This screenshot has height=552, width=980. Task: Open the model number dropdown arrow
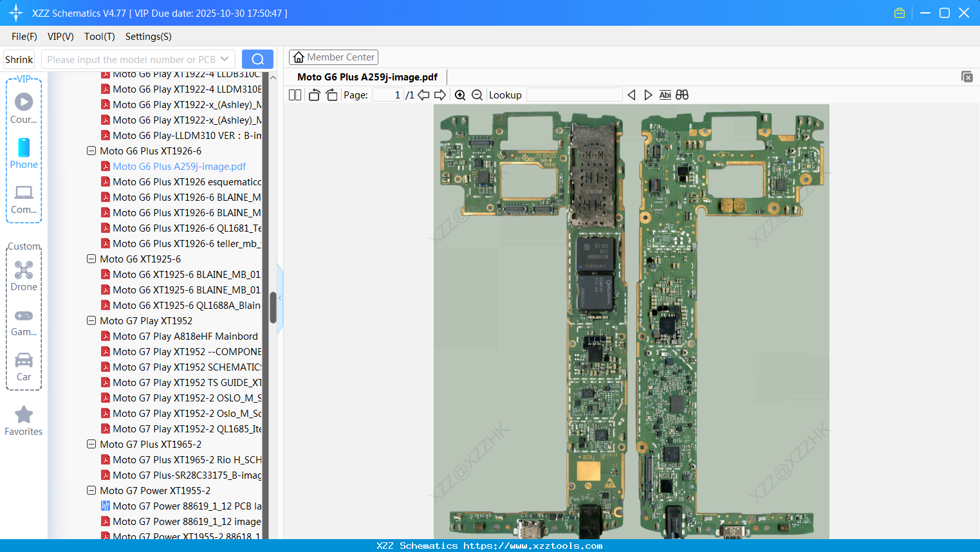click(225, 59)
